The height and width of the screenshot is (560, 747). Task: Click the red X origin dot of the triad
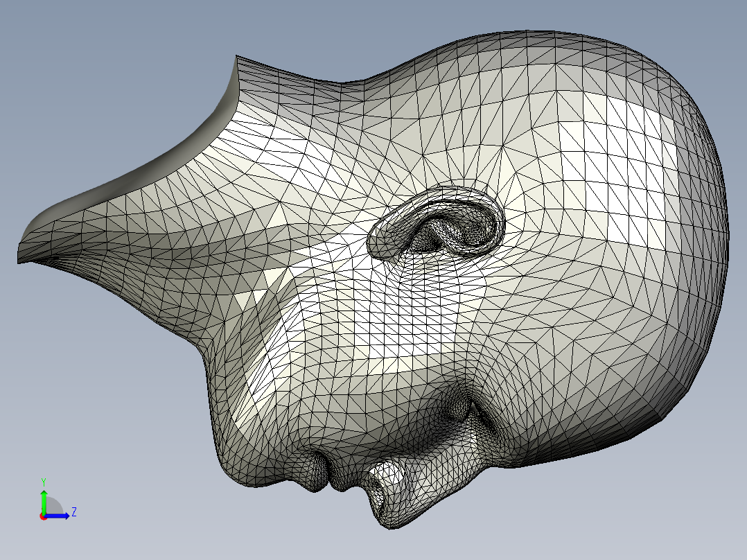(44, 517)
